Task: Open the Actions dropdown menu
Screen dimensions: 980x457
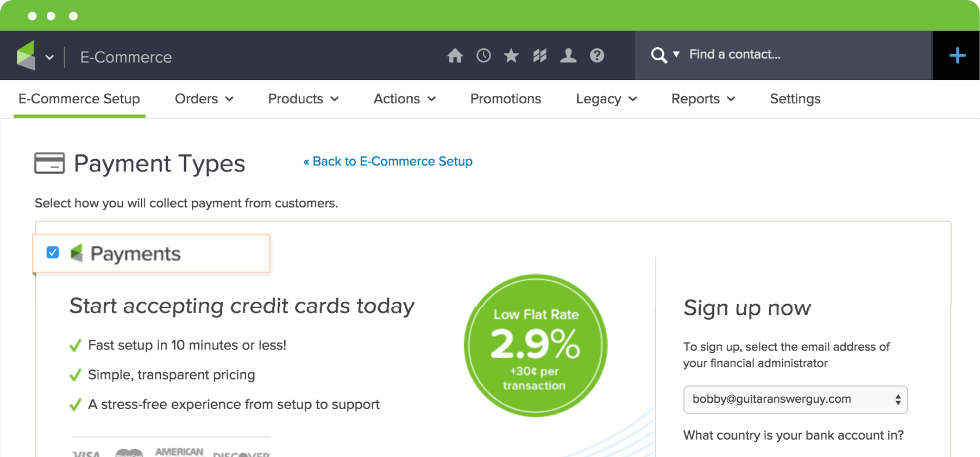Action: pos(404,99)
